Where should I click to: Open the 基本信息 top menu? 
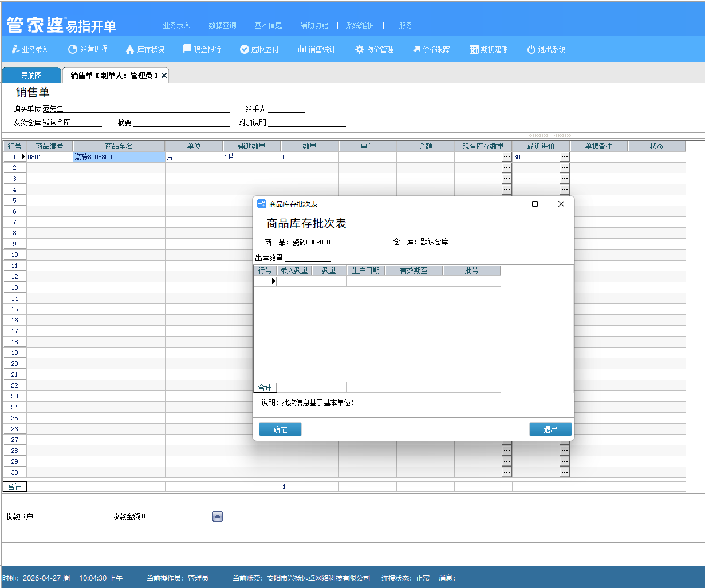point(268,25)
